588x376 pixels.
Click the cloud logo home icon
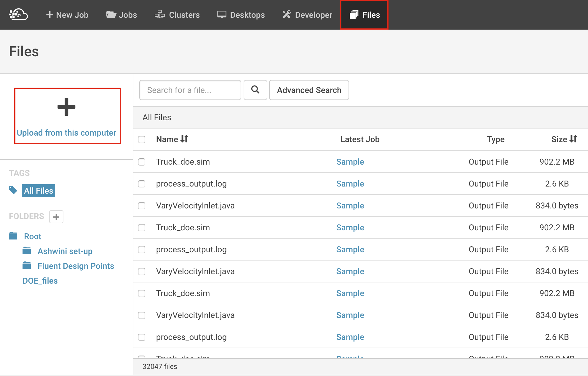pos(18,15)
